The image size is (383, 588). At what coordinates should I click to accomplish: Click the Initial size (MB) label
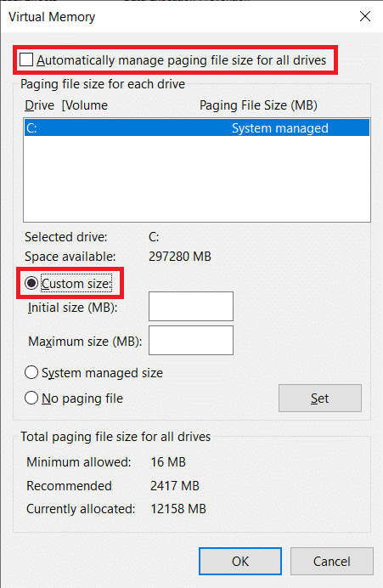[x=73, y=308]
